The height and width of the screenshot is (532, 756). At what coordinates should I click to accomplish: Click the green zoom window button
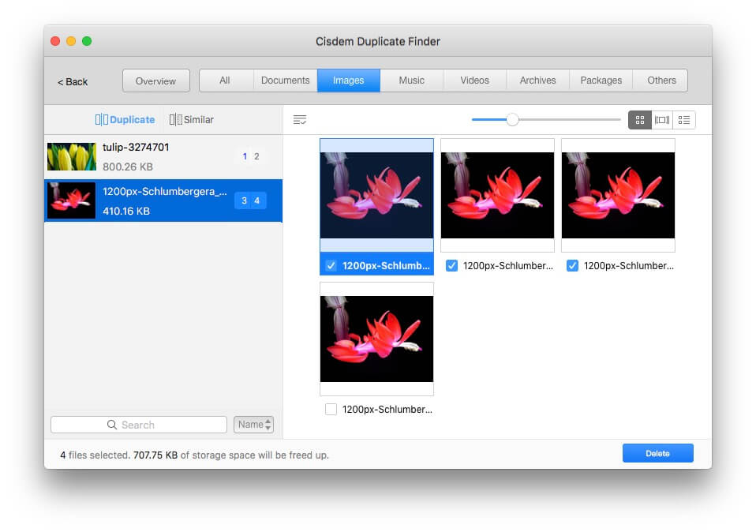[87, 41]
